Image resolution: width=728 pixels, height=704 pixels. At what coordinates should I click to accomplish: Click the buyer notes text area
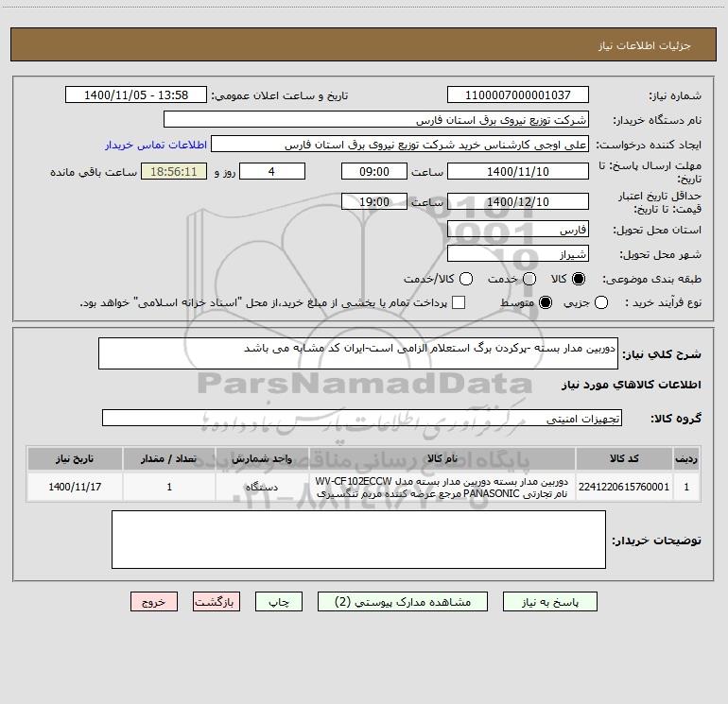point(358,540)
